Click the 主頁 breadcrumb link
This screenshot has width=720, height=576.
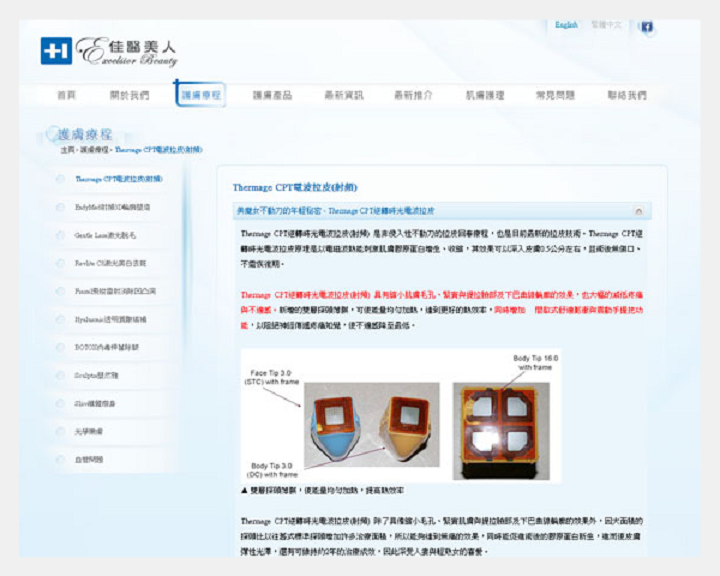[x=67, y=150]
